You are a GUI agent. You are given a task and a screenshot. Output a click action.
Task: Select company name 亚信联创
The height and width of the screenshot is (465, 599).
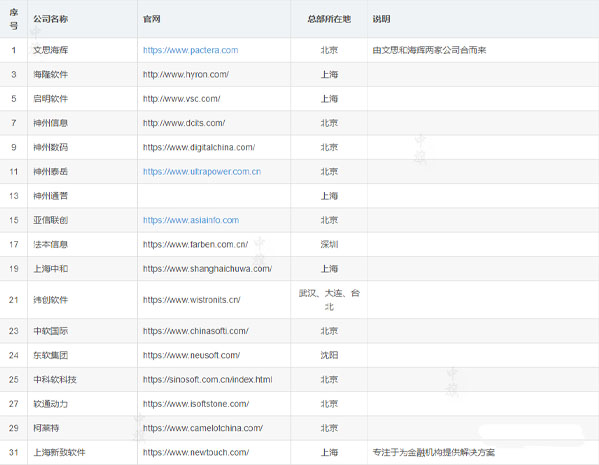click(x=50, y=220)
